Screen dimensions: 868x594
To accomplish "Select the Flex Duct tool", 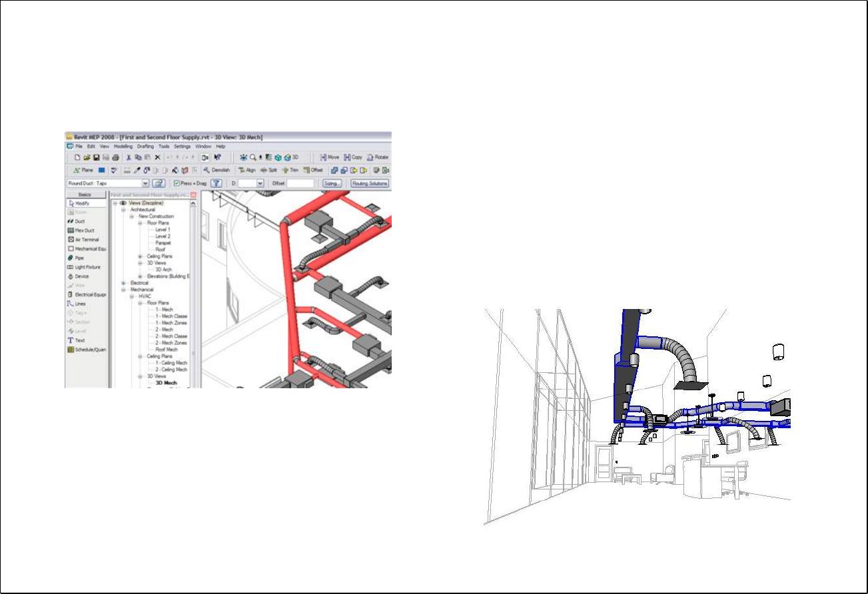I will click(83, 230).
